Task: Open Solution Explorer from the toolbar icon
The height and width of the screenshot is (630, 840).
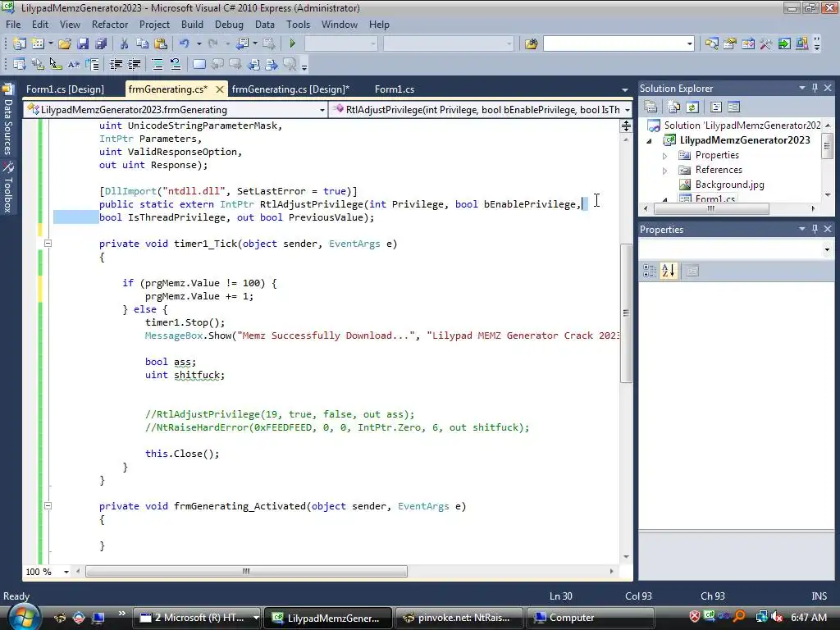Action: coord(711,43)
